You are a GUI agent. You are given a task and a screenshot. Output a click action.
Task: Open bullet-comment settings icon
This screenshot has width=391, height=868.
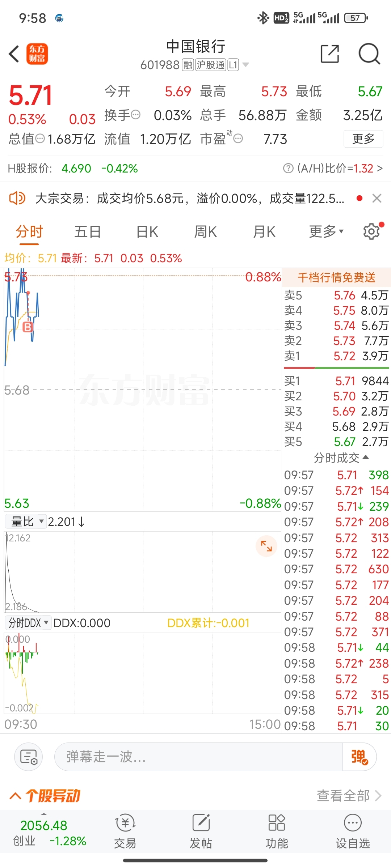[29, 757]
